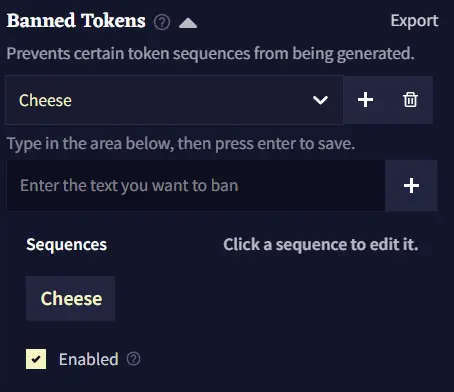This screenshot has width=454, height=392.
Task: Click the Export link
Action: [414, 21]
